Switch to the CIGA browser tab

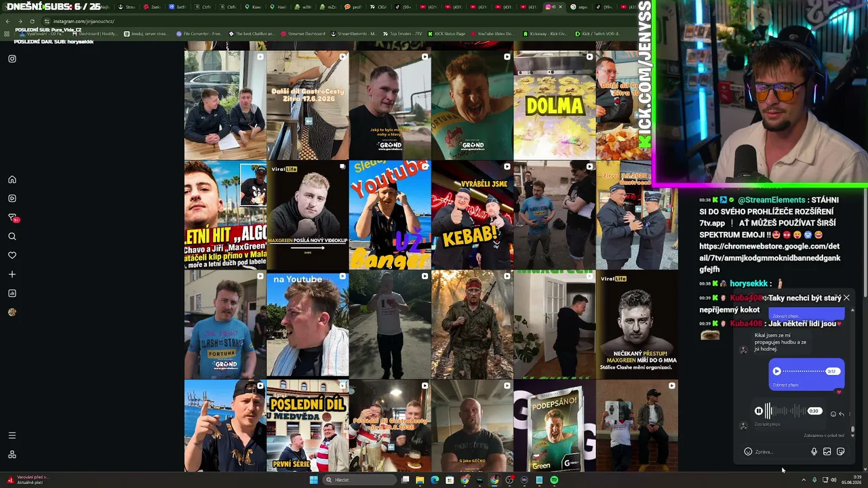pyautogui.click(x=379, y=7)
